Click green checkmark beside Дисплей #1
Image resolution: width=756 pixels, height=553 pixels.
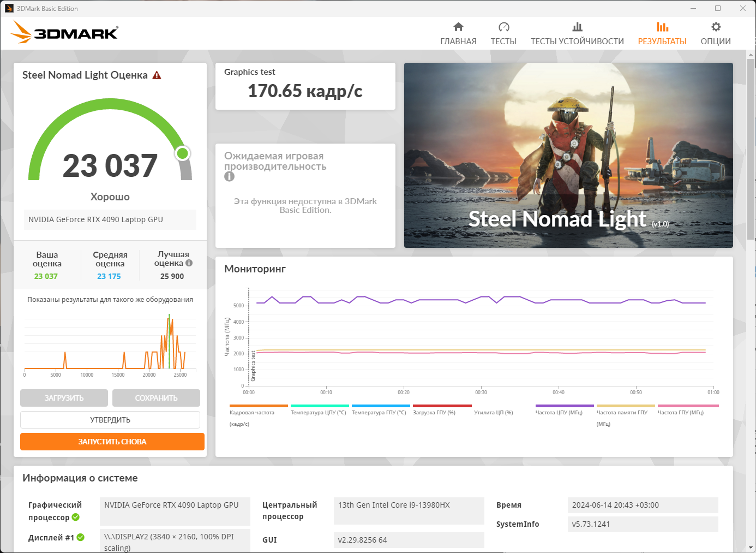point(81,537)
